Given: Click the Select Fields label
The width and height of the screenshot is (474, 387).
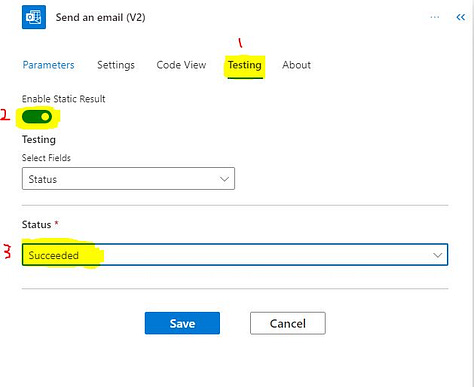Looking at the screenshot, I should coord(46,158).
